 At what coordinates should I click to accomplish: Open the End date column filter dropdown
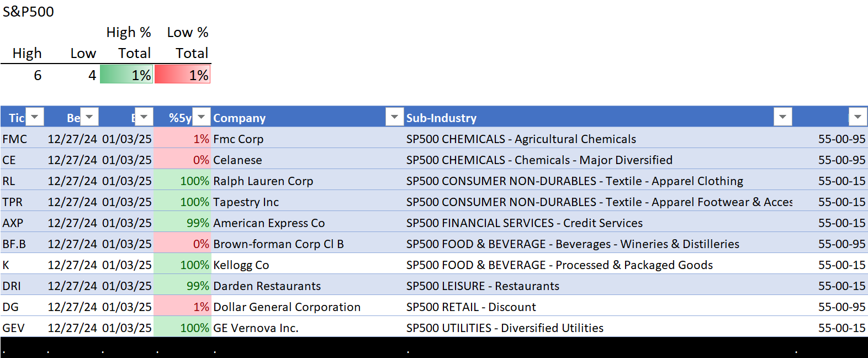144,117
